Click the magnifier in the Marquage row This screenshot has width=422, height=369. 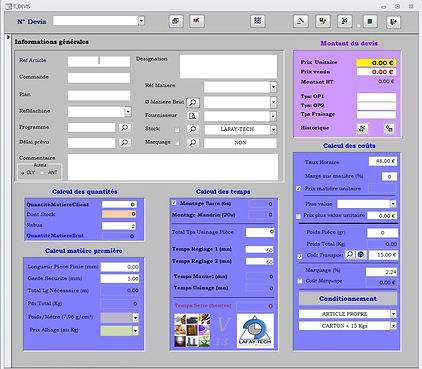(x=193, y=143)
